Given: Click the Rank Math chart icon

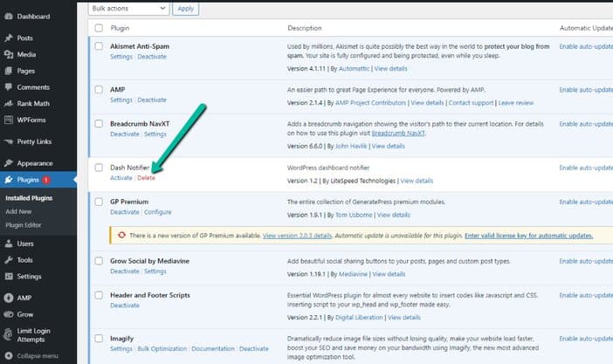Looking at the screenshot, I should [x=9, y=104].
